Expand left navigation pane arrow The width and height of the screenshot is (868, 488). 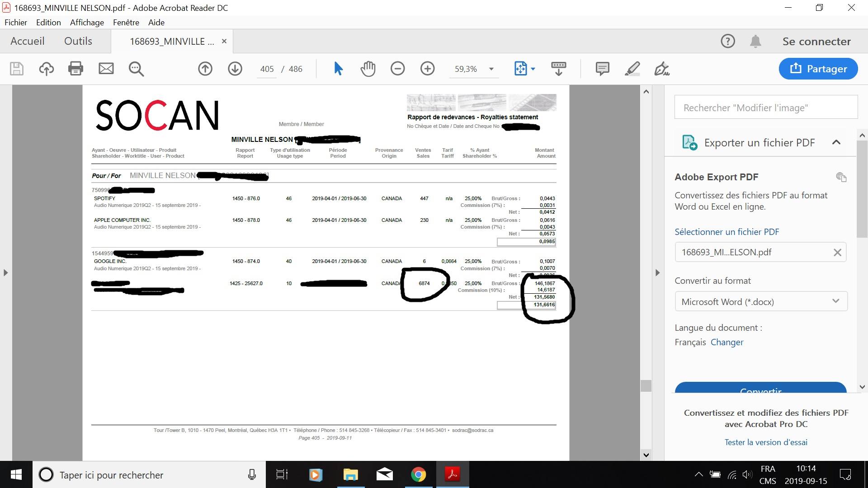pyautogui.click(x=5, y=272)
